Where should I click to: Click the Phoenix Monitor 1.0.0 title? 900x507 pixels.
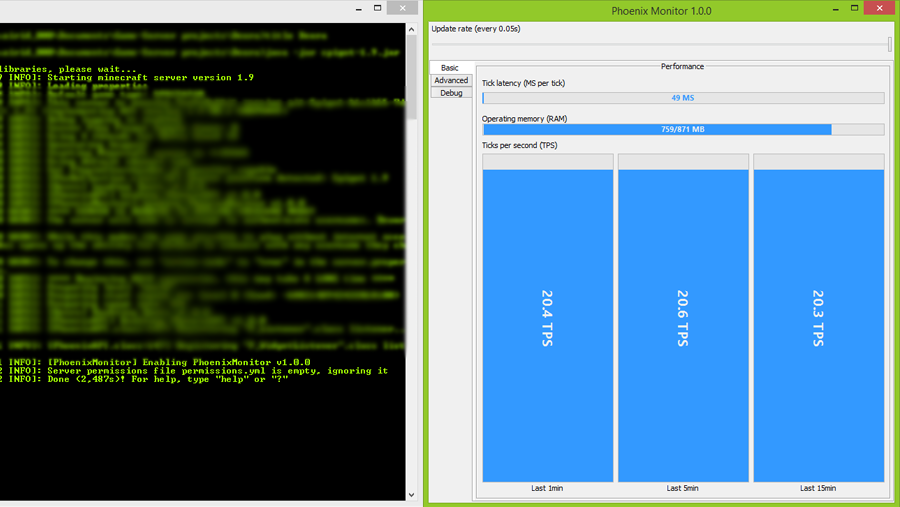point(661,11)
